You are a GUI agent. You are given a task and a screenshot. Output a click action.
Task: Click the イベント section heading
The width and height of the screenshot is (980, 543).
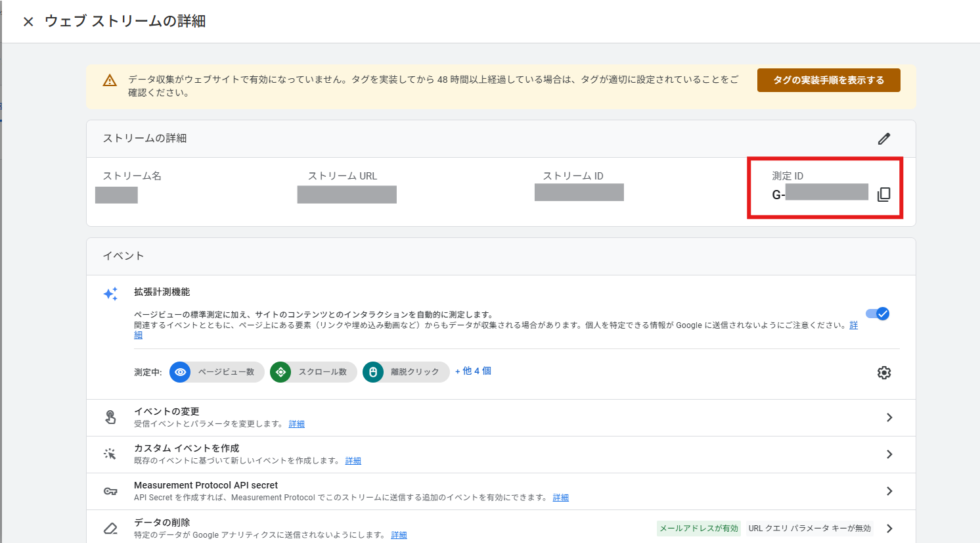[x=123, y=256]
